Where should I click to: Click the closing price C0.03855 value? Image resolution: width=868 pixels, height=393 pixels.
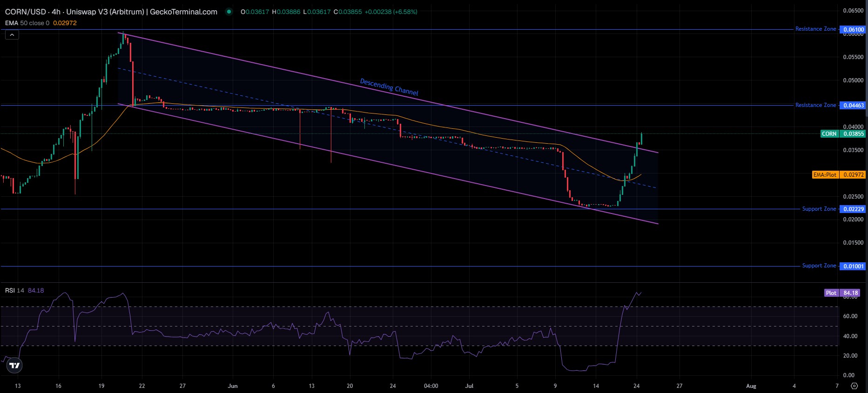348,12
